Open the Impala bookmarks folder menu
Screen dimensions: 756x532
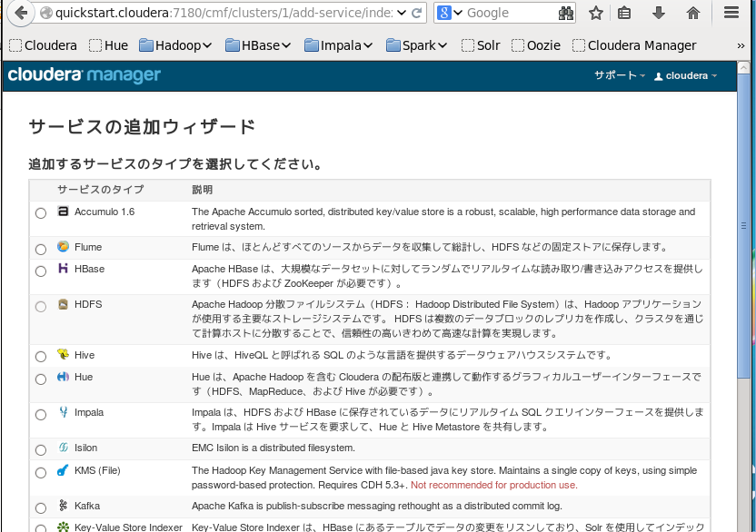click(x=338, y=45)
